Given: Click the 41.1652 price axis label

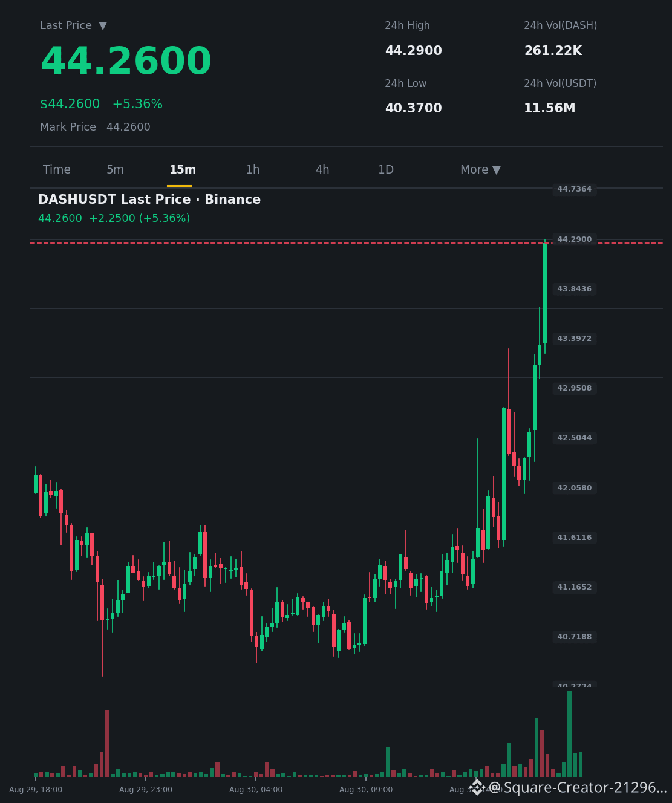Looking at the screenshot, I should click(x=575, y=587).
